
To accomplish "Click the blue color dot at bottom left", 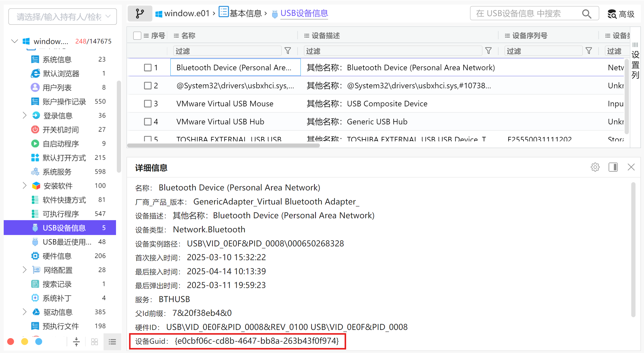I will click(x=39, y=342).
